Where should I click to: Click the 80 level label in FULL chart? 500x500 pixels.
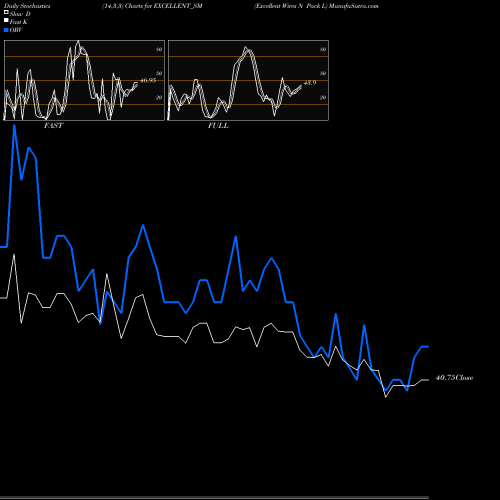323,49
